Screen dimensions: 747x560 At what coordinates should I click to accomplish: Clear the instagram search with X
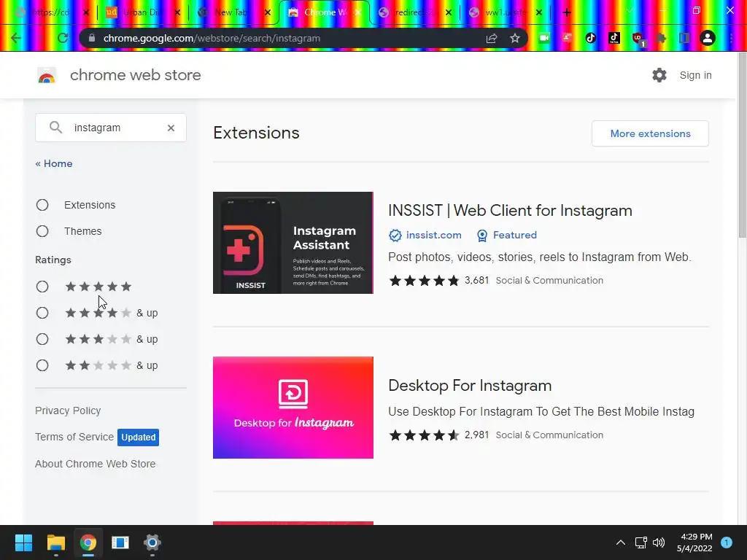point(171,128)
